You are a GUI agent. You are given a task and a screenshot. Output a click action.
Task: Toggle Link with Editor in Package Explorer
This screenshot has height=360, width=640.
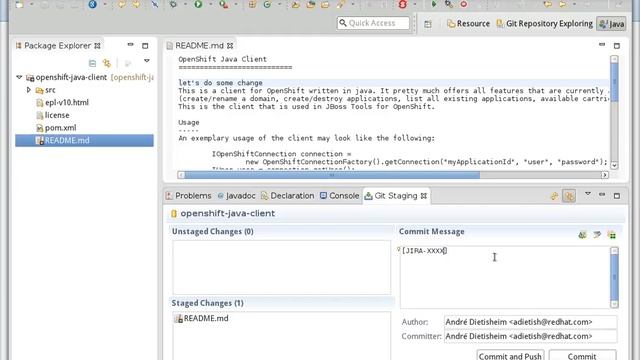(x=107, y=63)
